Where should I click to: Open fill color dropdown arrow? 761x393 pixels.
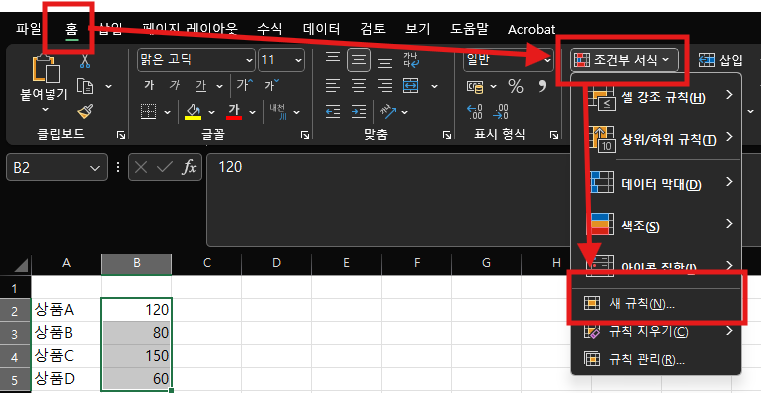[x=211, y=113]
